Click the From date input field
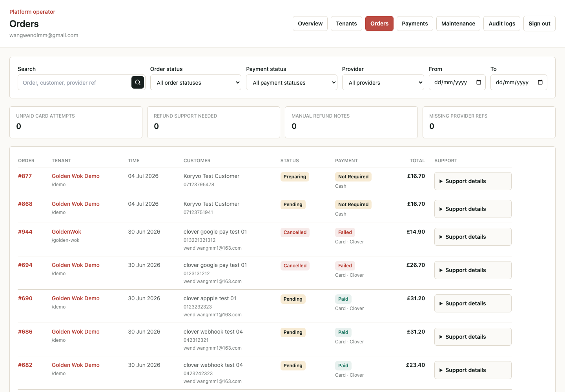This screenshot has height=392, width=565. click(x=457, y=82)
